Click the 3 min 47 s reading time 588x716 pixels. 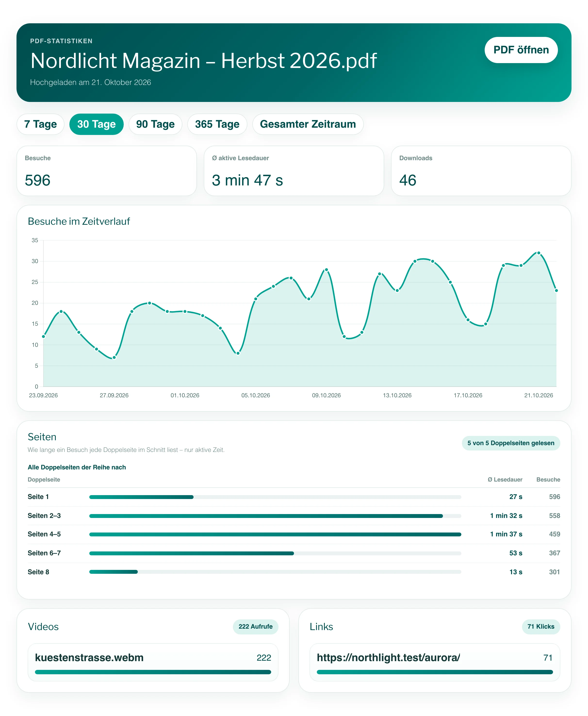tap(247, 180)
